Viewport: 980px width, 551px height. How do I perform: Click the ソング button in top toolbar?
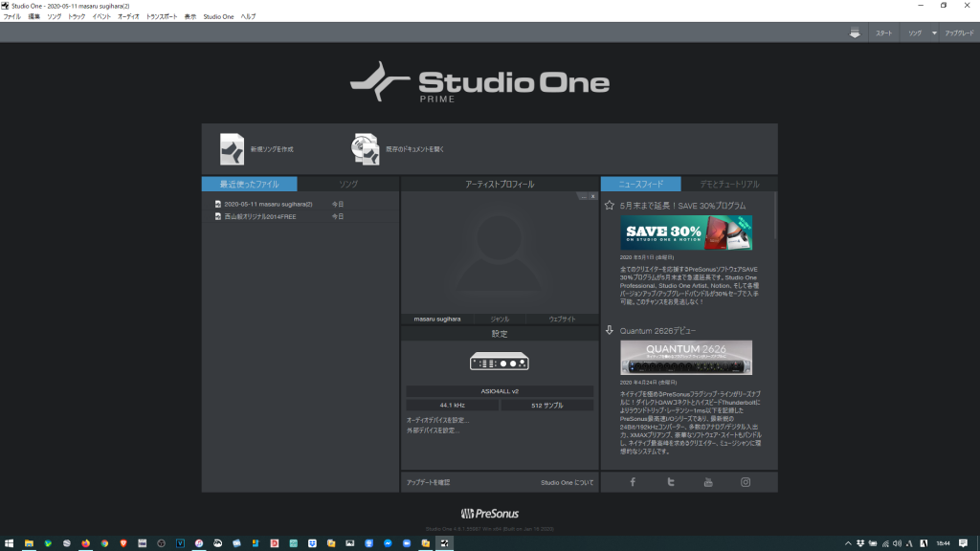(915, 33)
